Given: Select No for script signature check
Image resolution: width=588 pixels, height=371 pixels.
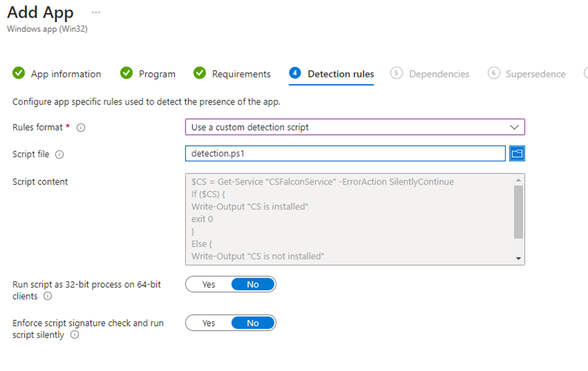Looking at the screenshot, I should click(x=253, y=323).
